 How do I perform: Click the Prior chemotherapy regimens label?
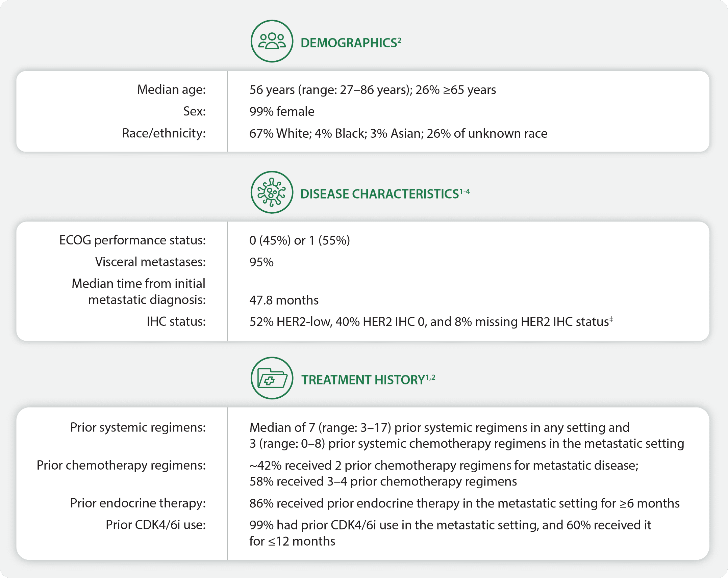click(x=121, y=465)
